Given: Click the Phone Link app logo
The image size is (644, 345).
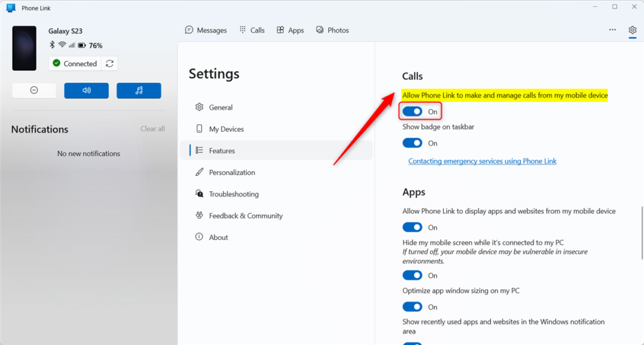Looking at the screenshot, I should tap(11, 8).
